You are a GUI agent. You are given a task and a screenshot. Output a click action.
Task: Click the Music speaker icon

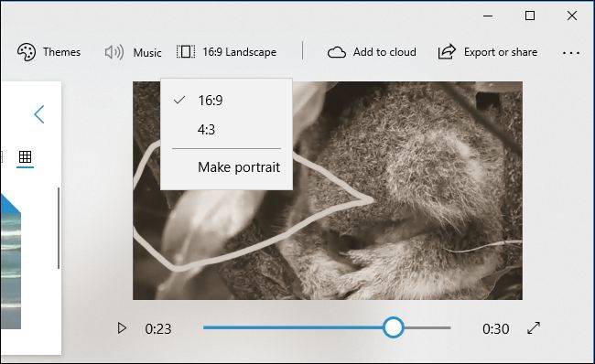114,52
